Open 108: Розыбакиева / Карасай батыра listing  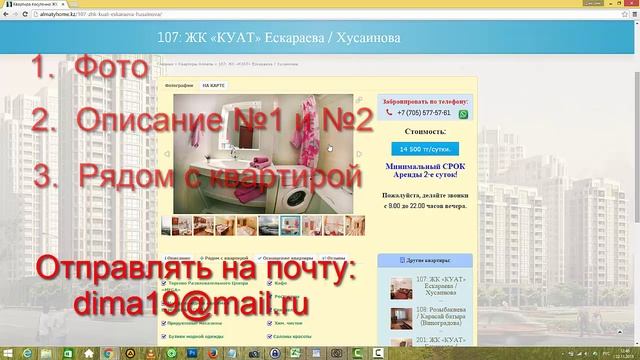point(441,316)
